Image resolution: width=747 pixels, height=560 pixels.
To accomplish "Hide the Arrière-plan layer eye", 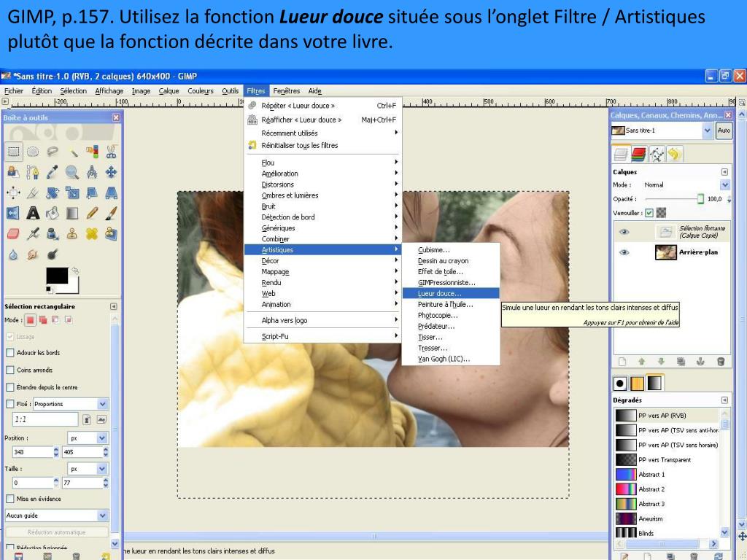I will [x=624, y=253].
